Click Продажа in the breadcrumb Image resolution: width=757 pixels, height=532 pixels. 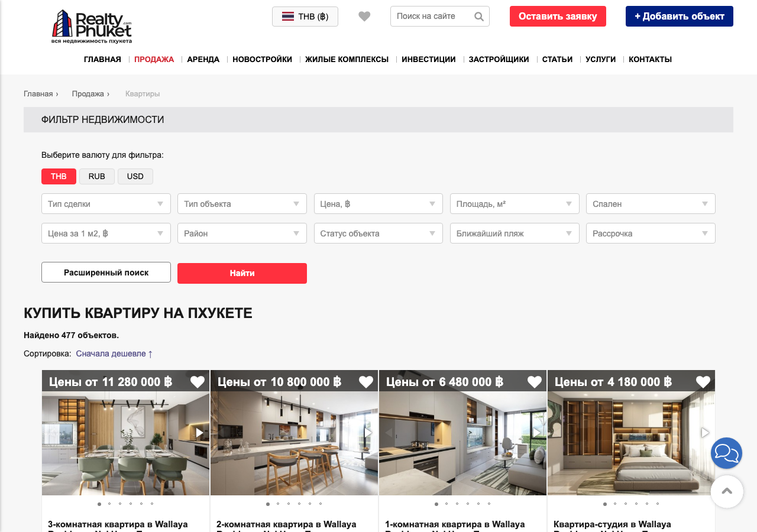[88, 94]
